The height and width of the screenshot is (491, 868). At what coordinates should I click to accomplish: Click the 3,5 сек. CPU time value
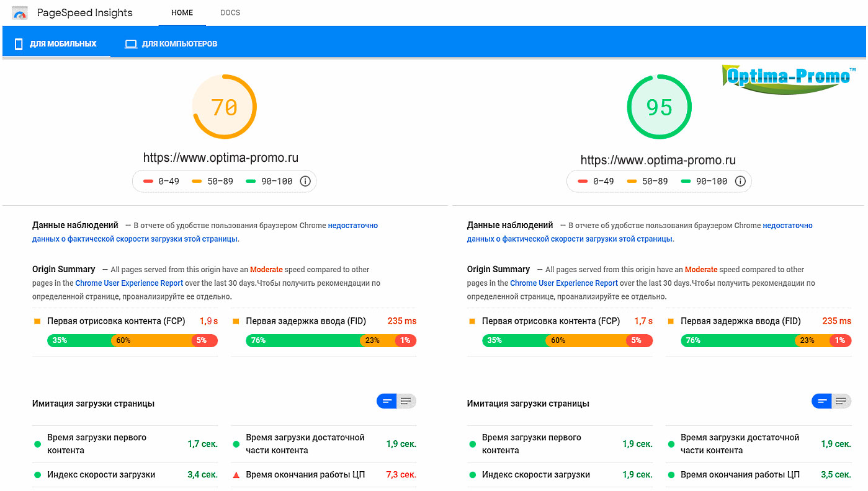[836, 475]
